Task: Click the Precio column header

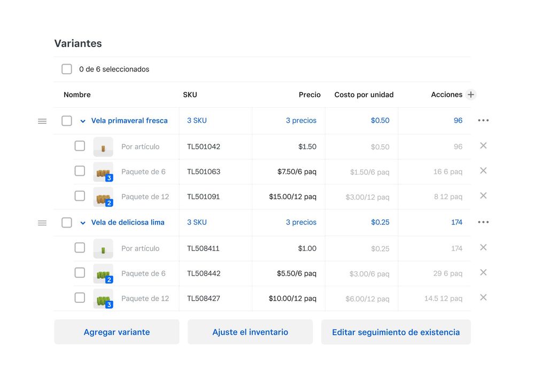Action: point(309,95)
